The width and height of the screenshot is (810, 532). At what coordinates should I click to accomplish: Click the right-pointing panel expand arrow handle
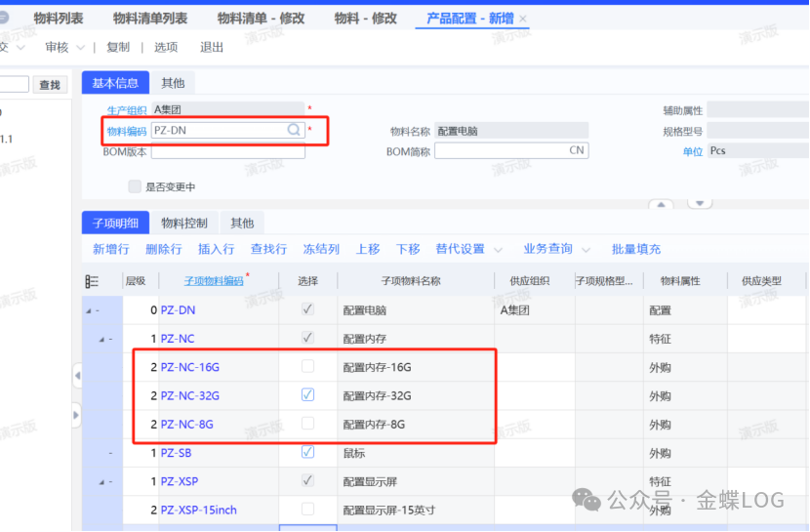pyautogui.click(x=76, y=415)
